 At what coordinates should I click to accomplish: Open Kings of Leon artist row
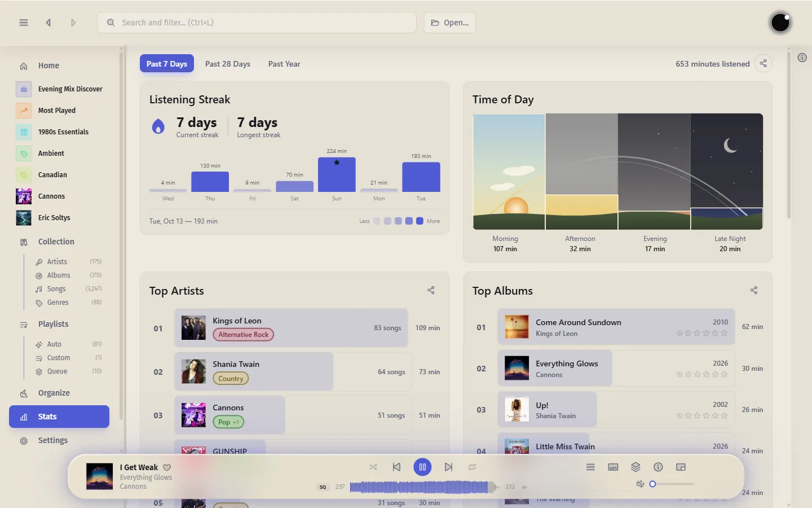[291, 328]
